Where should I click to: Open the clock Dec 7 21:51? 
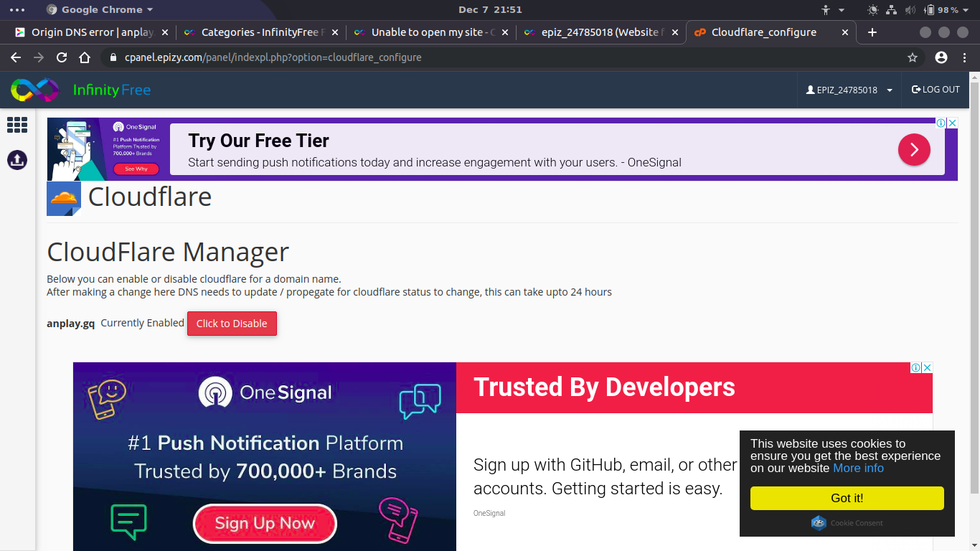tap(490, 10)
